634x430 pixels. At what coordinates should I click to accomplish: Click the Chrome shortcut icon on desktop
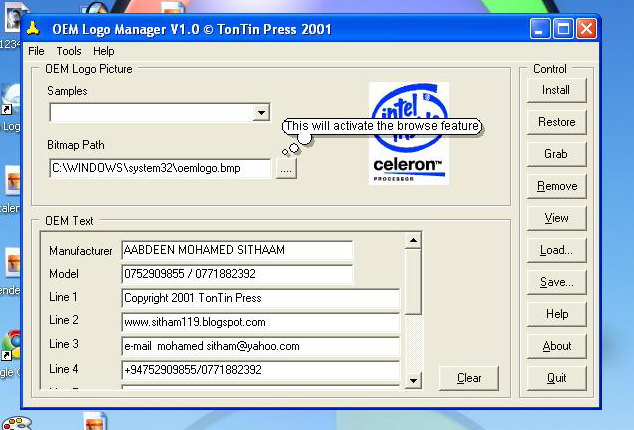click(11, 346)
